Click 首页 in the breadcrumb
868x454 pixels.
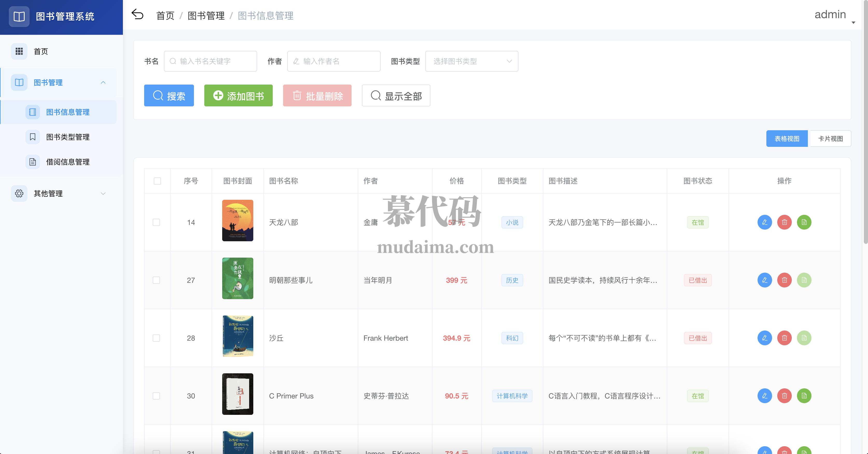165,15
